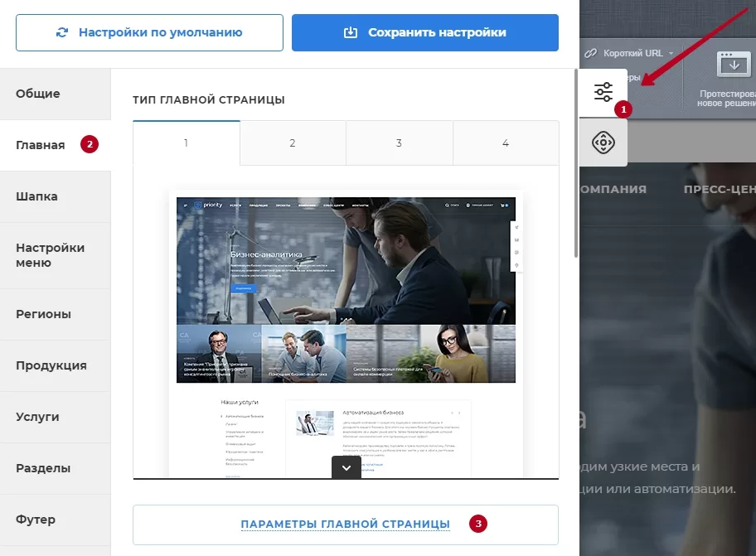
Task: Click the download icon in save settings button
Action: pyautogui.click(x=351, y=32)
